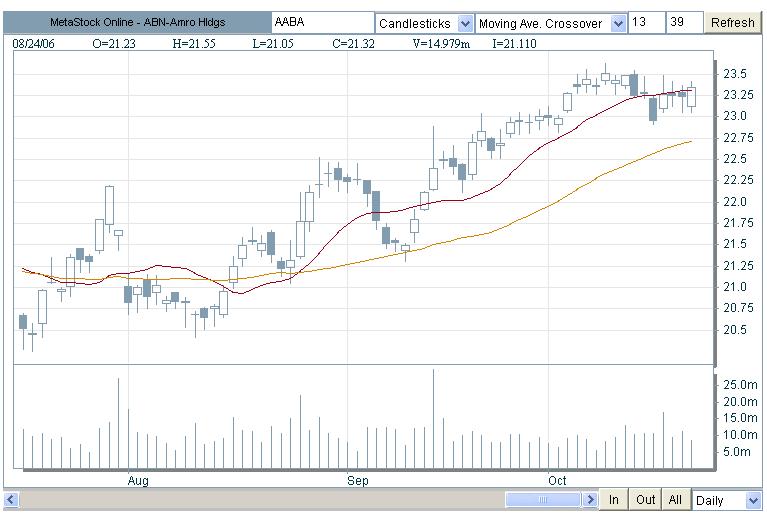This screenshot has width=767, height=513.
Task: Click the Refresh button
Action: (732, 23)
